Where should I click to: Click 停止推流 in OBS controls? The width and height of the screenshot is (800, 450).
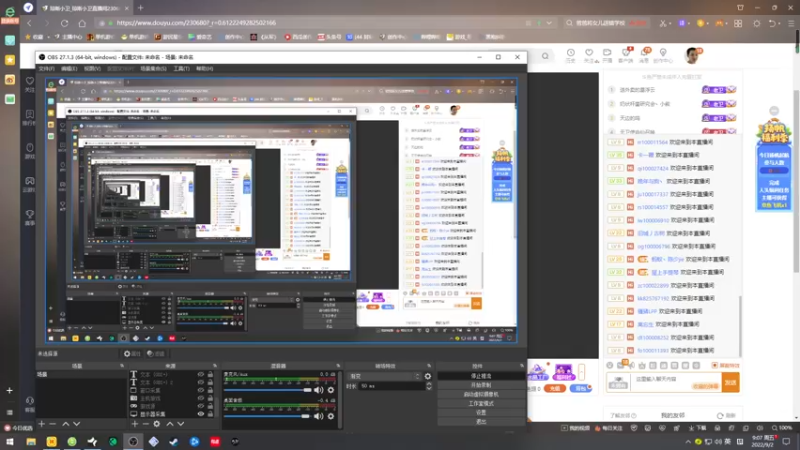coord(481,376)
